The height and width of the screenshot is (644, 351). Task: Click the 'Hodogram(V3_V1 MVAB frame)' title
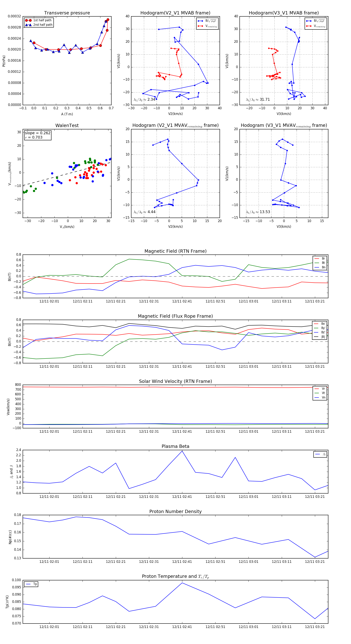tap(284, 13)
